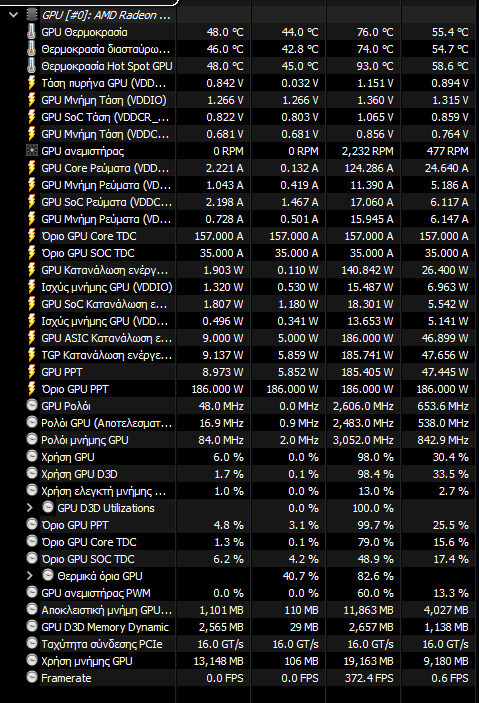This screenshot has width=479, height=703.
Task: Click gauge icon of GPU ανεμιστήρας PWM
Action: coord(31,592)
